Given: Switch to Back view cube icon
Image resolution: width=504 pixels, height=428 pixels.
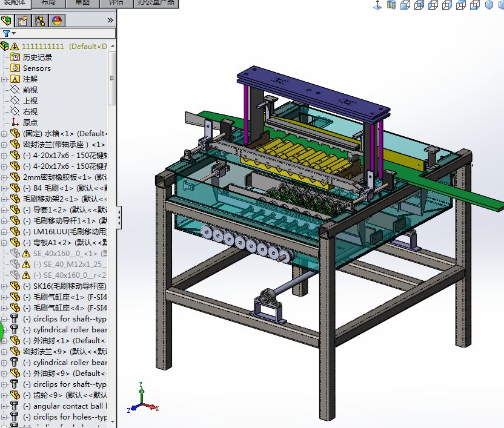Looking at the screenshot, I should click(x=419, y=5).
